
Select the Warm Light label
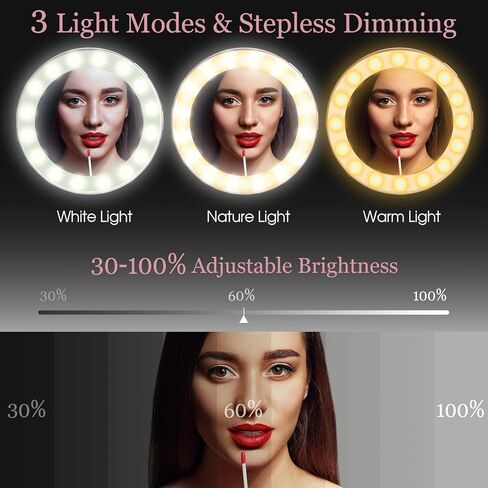(402, 217)
